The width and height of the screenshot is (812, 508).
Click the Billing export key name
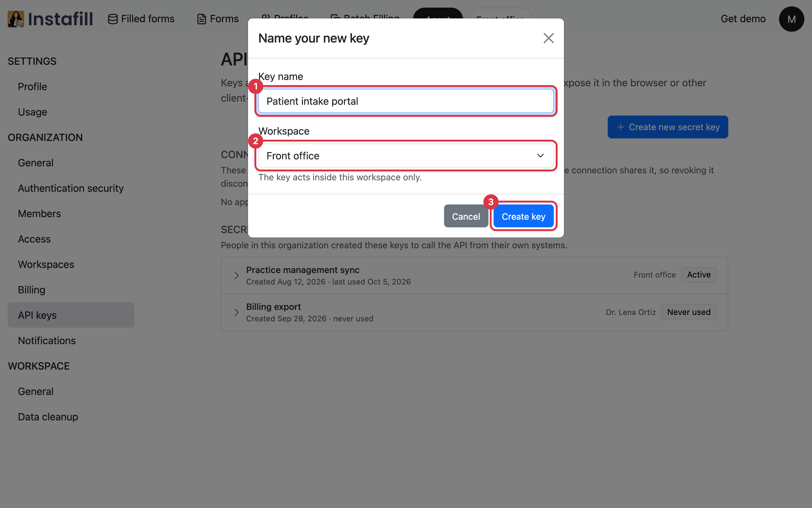pyautogui.click(x=273, y=307)
